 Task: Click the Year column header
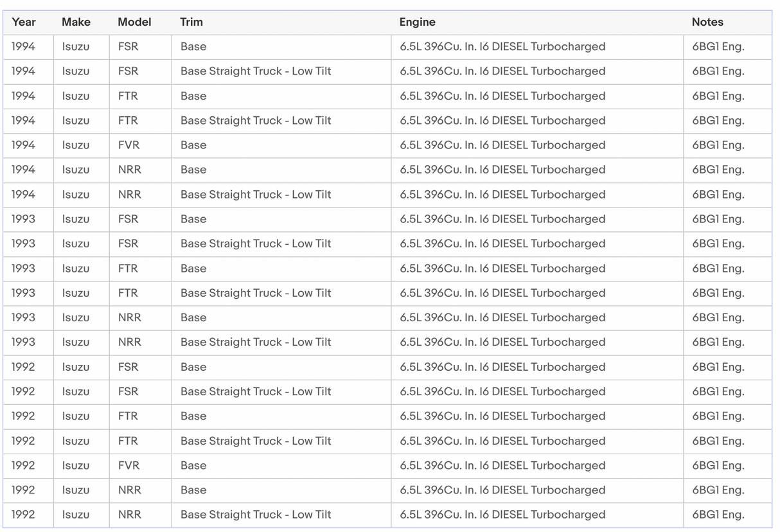pos(24,22)
